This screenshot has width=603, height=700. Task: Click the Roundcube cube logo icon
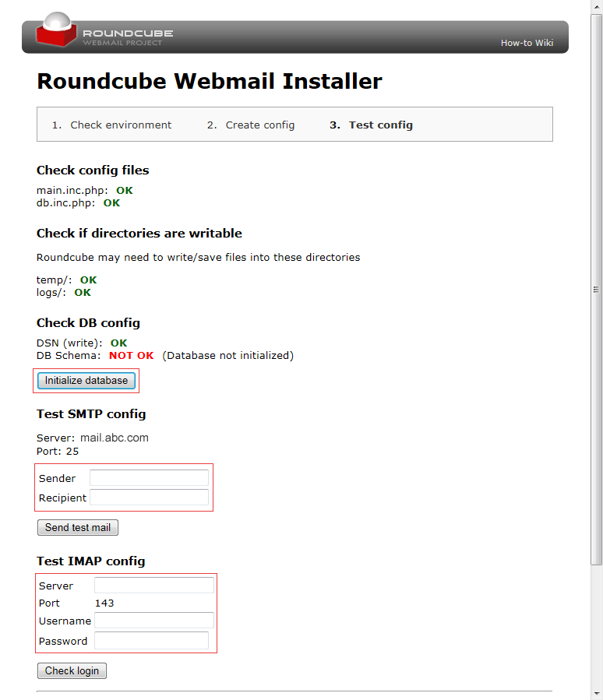pyautogui.click(x=56, y=30)
